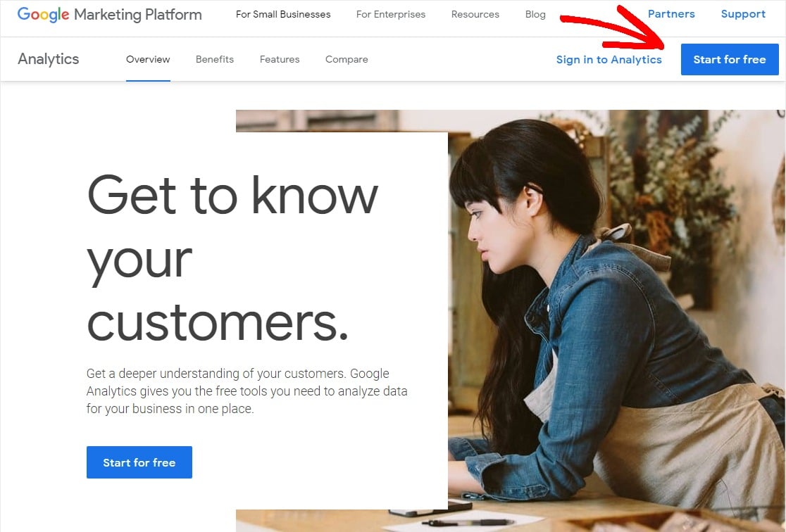Click Start for free below the description
786x532 pixels.
click(x=139, y=462)
